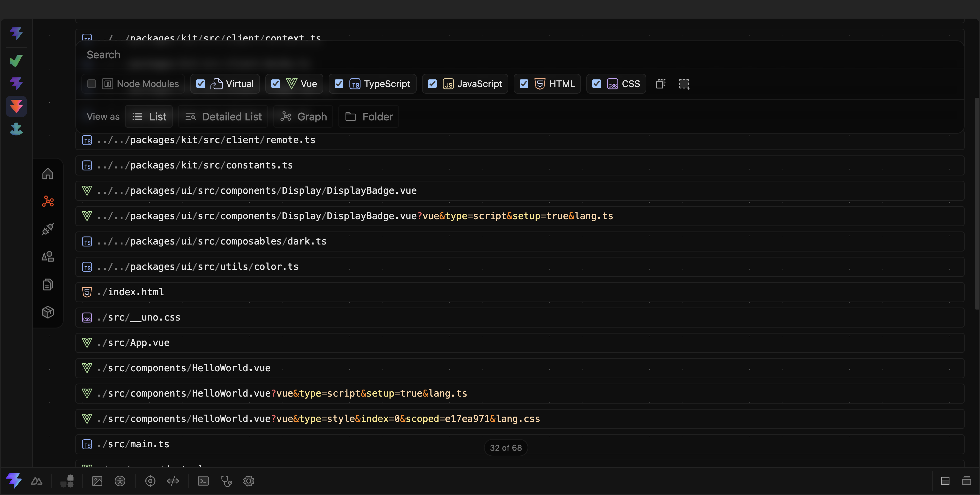Open the orange module graph icon in sidebar

pos(48,201)
